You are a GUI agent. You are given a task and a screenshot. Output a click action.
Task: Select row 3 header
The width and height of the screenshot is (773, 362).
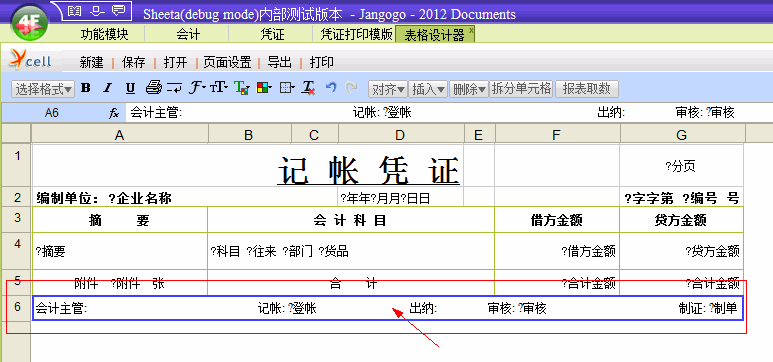[x=17, y=219]
